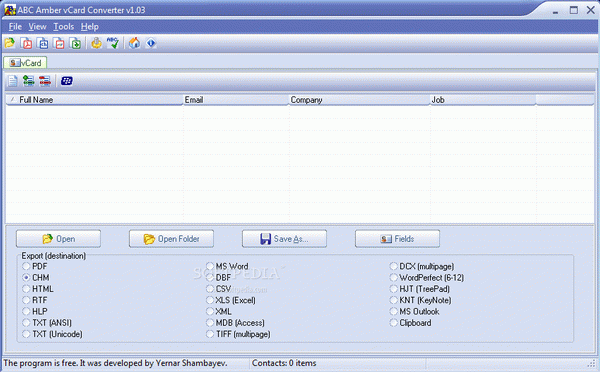600x372 pixels.
Task: Click the Open Folder button
Action: pyautogui.click(x=171, y=239)
